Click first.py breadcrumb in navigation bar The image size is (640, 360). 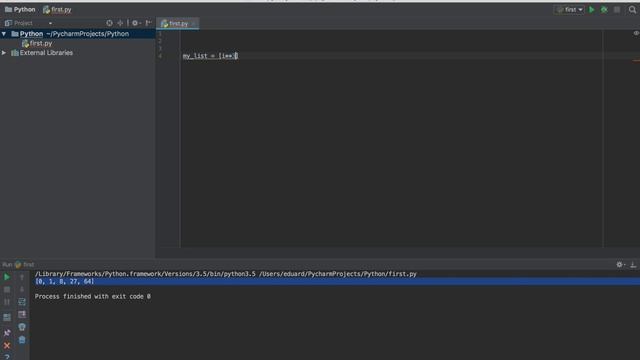click(x=57, y=9)
